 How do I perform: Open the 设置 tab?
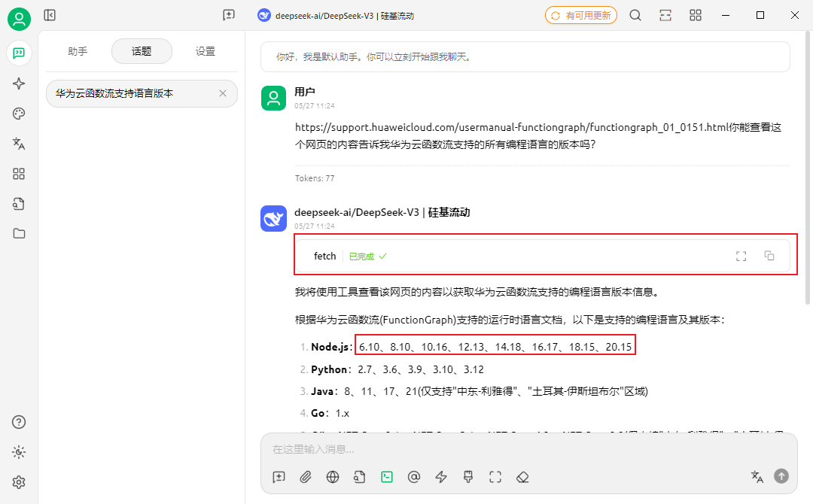pyautogui.click(x=205, y=51)
